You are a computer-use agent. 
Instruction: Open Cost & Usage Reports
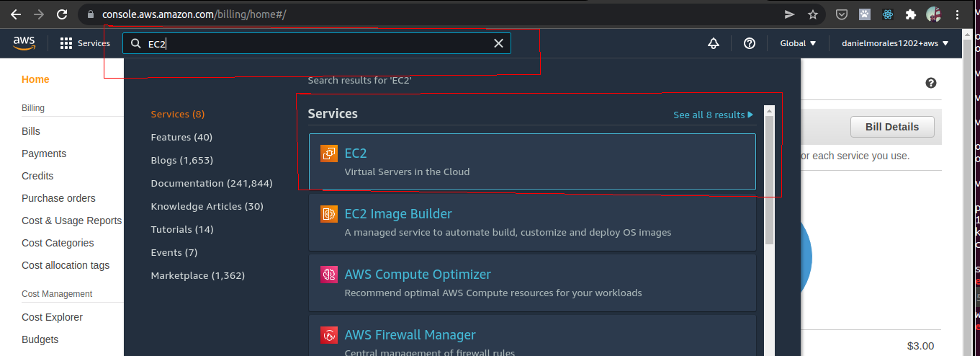click(x=71, y=221)
